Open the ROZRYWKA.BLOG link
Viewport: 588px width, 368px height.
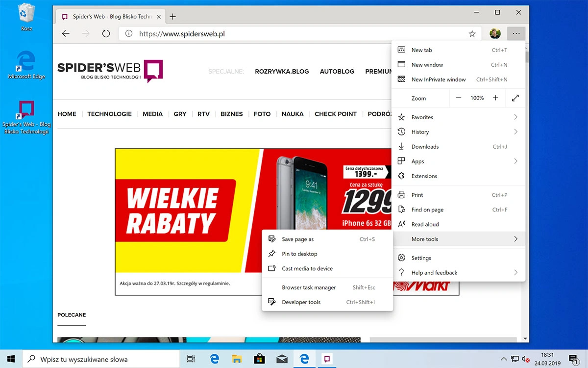(282, 71)
